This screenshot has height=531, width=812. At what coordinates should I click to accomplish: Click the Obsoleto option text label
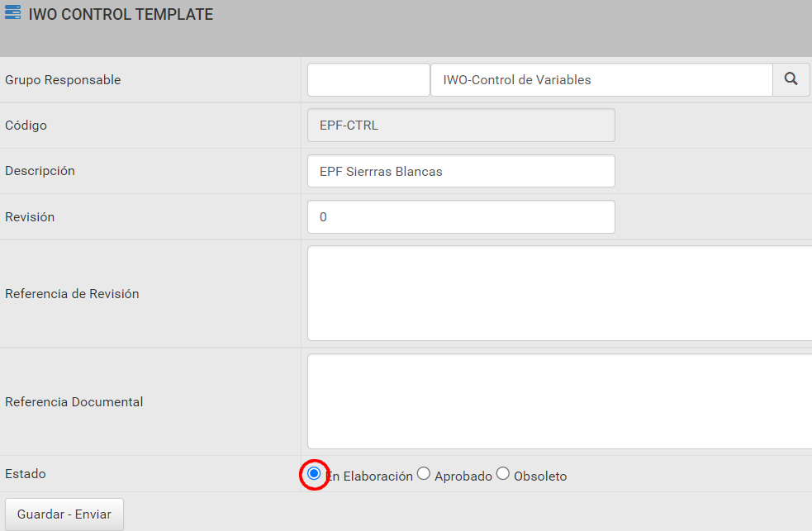pyautogui.click(x=540, y=476)
